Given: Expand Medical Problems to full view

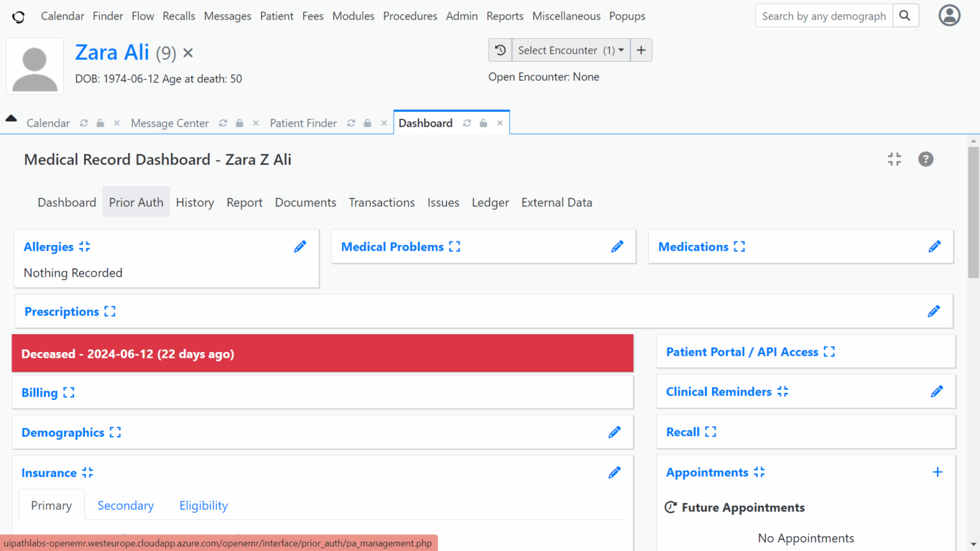Looking at the screenshot, I should click(454, 246).
